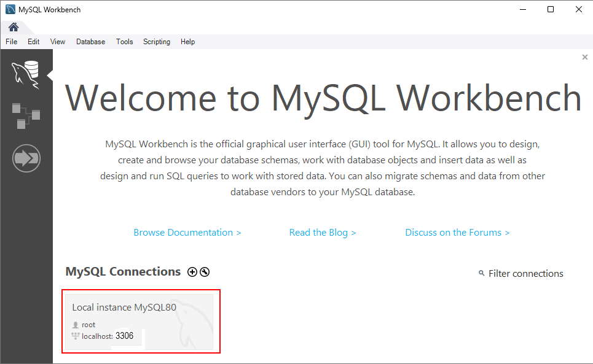Click the localhost: 3306 text
This screenshot has width=593, height=364.
click(x=108, y=336)
